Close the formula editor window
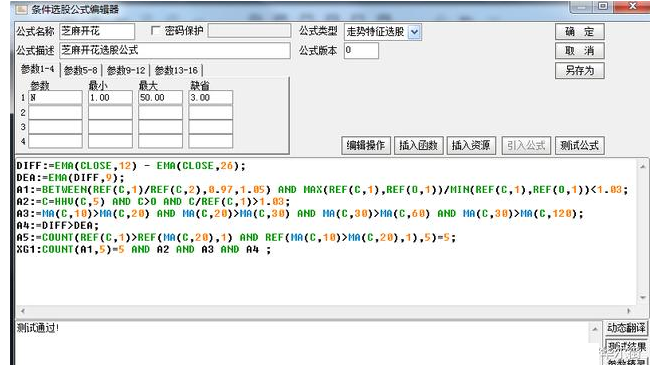Screen dimensions: 654x377 point(632,6)
